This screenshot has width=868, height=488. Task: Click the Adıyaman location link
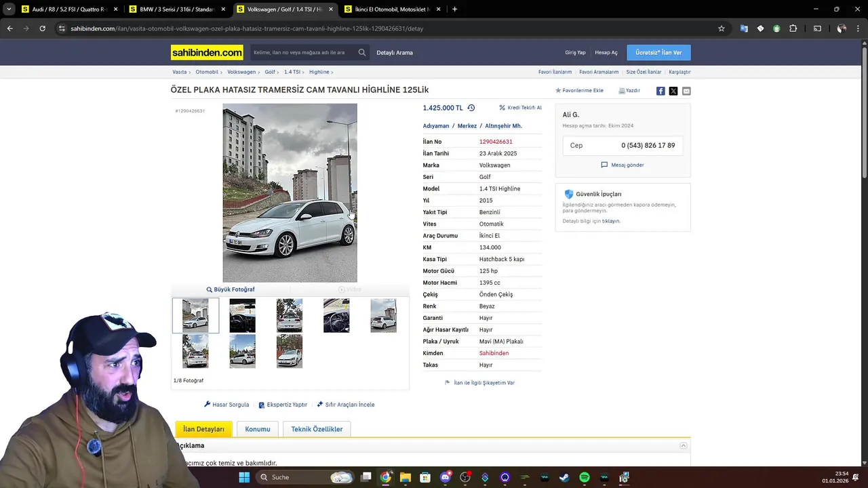coord(436,126)
